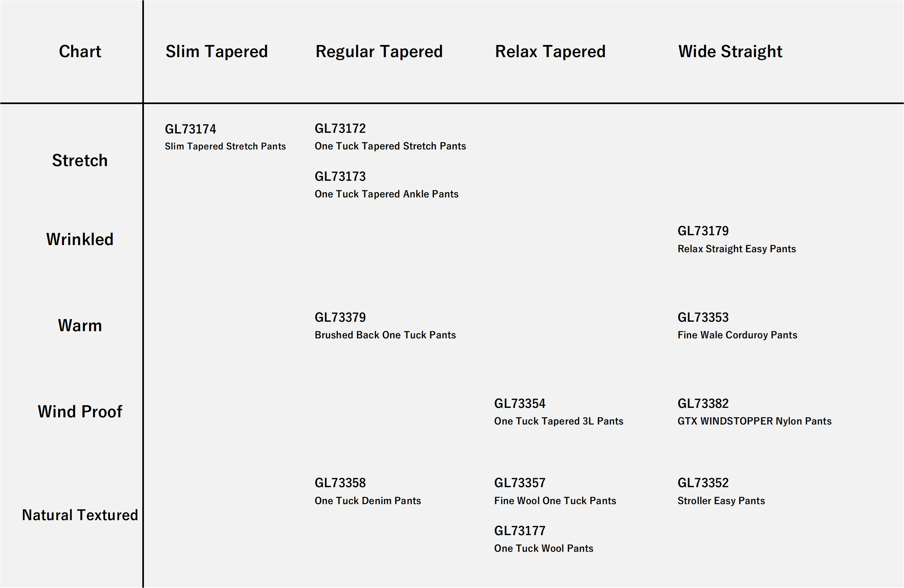This screenshot has width=904, height=588.
Task: Select the Regular Tapered column heading
Action: pos(379,51)
